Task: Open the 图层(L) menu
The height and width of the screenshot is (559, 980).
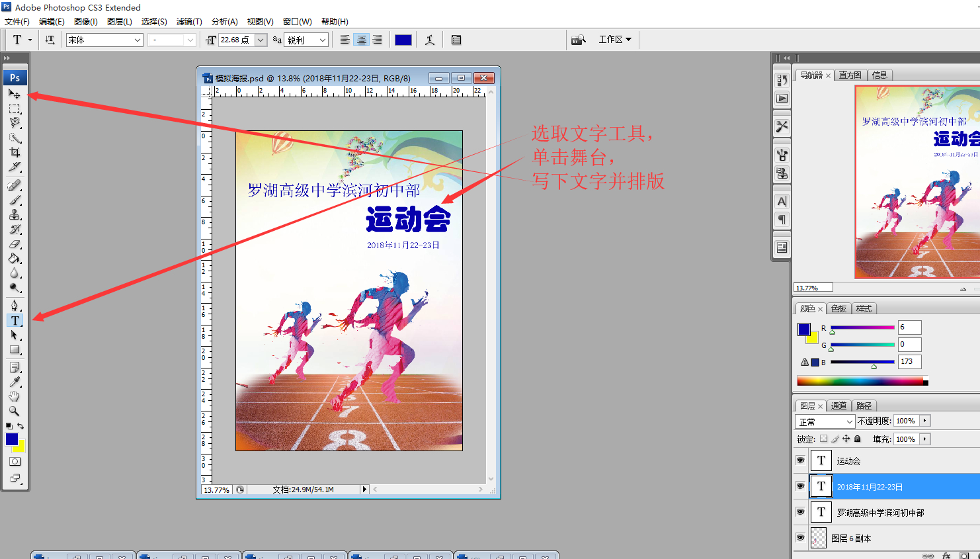Action: click(x=120, y=22)
